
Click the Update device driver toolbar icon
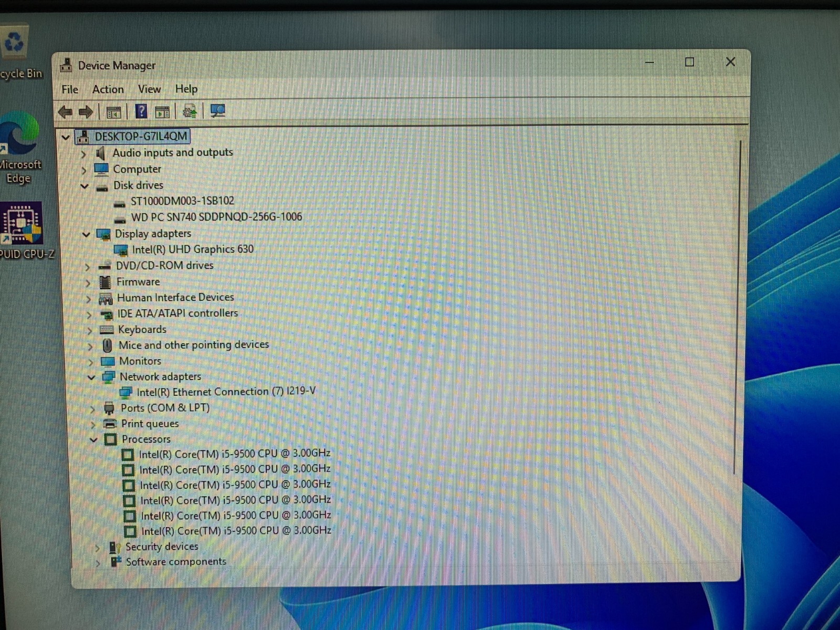[190, 111]
